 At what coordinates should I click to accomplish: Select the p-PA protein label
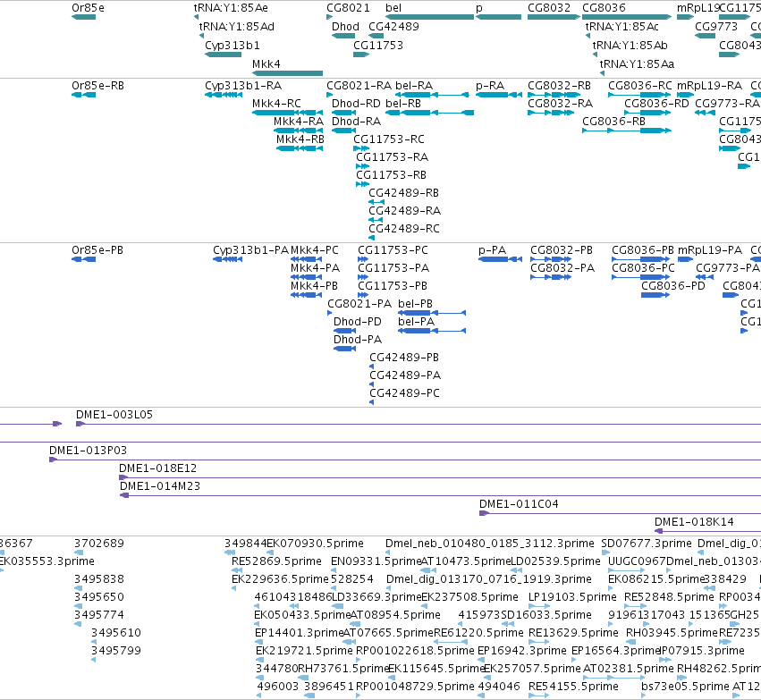point(493,250)
